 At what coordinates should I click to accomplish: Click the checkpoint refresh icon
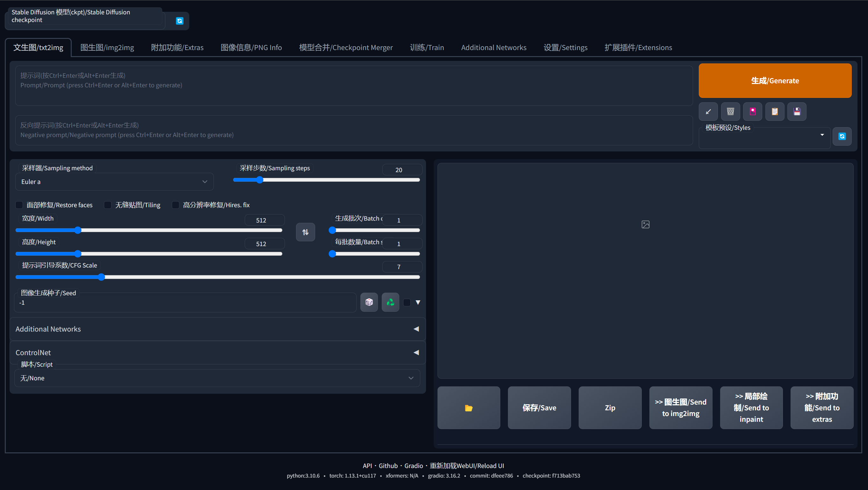180,21
